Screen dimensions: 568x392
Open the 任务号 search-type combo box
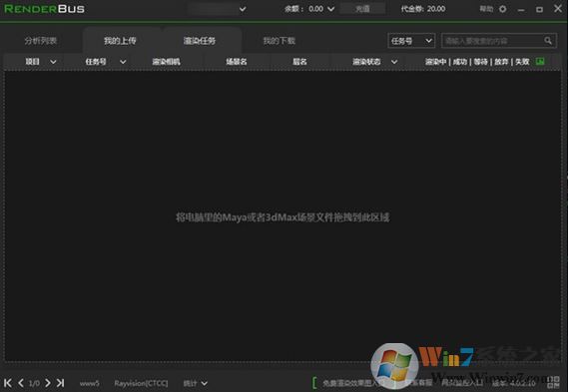tap(411, 41)
